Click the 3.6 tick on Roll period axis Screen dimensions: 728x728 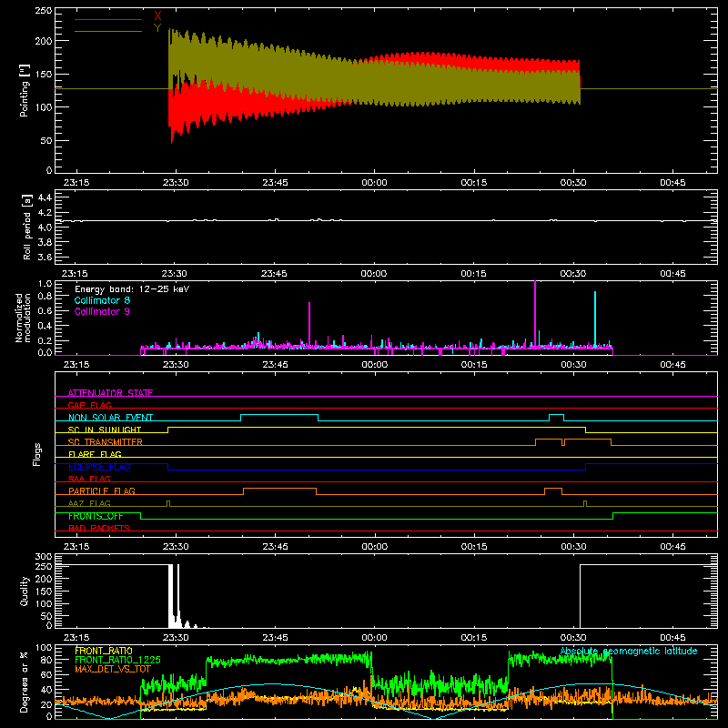45,257
